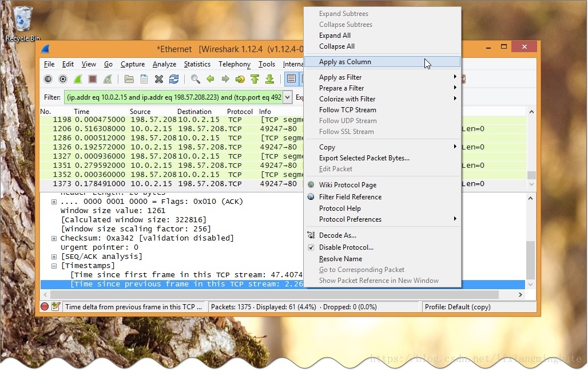Open the File menu

coord(49,64)
